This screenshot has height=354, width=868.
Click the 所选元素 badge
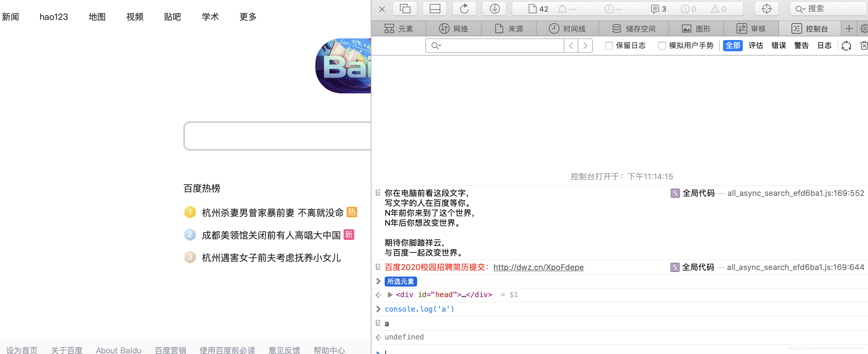400,281
